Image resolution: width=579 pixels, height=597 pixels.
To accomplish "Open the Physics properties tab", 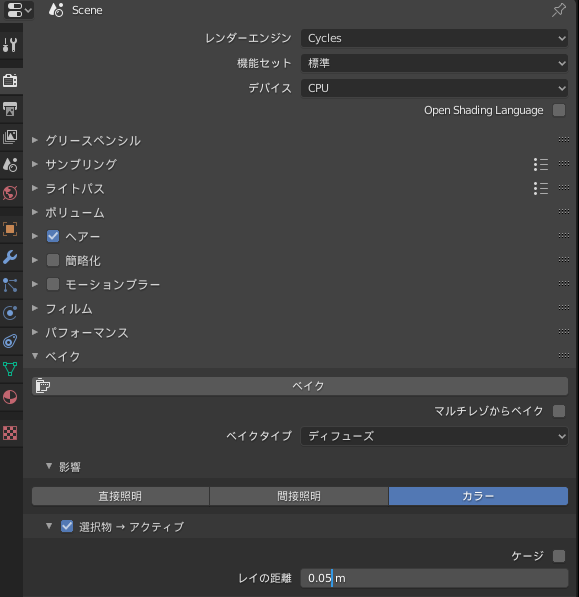I will coord(10,313).
